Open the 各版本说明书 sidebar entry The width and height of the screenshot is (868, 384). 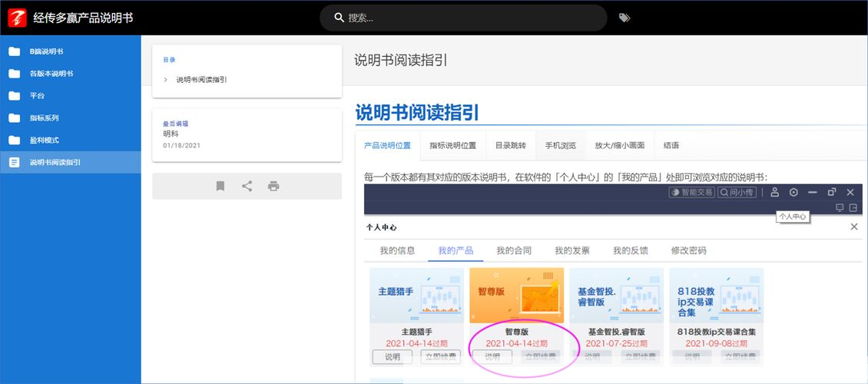(71, 74)
